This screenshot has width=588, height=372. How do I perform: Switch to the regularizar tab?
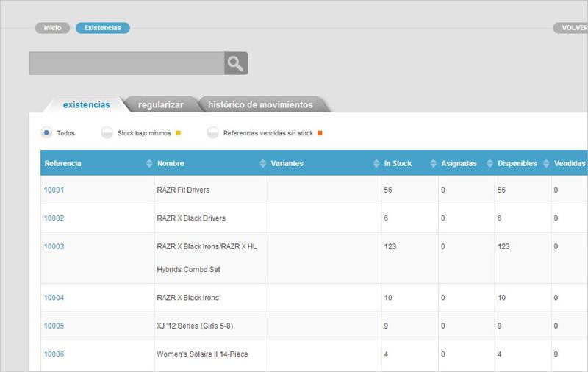[x=160, y=104]
